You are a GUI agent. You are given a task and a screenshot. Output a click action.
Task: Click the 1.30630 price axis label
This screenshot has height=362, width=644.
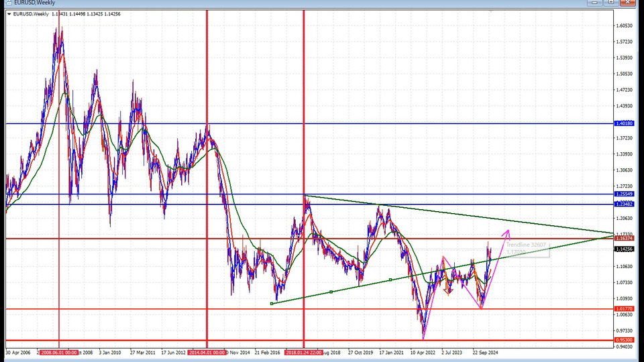624,170
